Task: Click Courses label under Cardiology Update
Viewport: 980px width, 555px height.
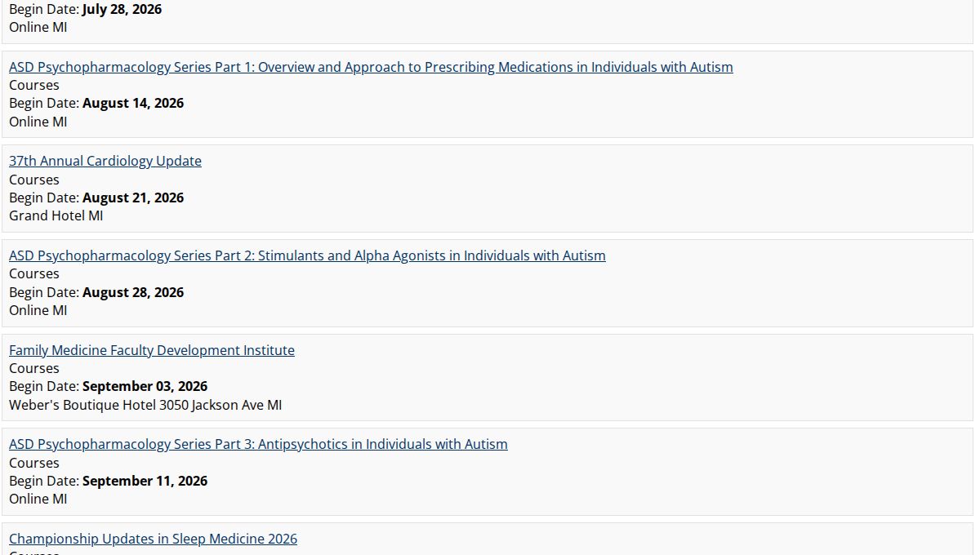Action: [x=34, y=180]
